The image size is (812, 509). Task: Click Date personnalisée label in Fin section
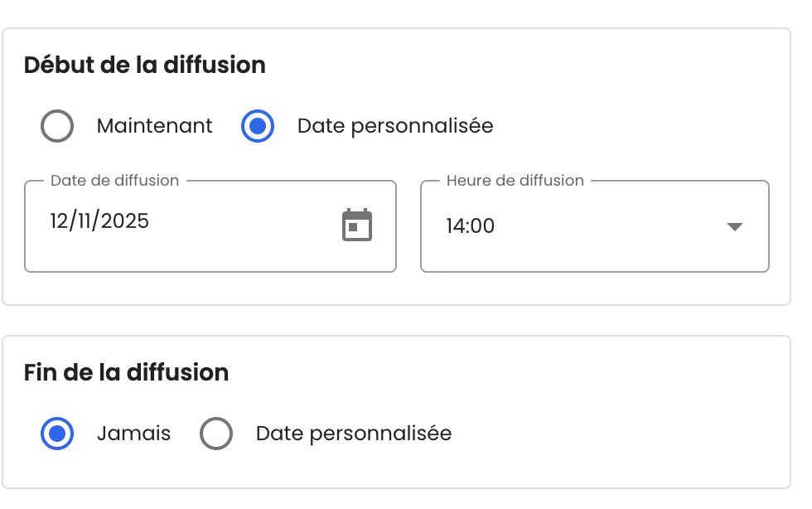(354, 434)
